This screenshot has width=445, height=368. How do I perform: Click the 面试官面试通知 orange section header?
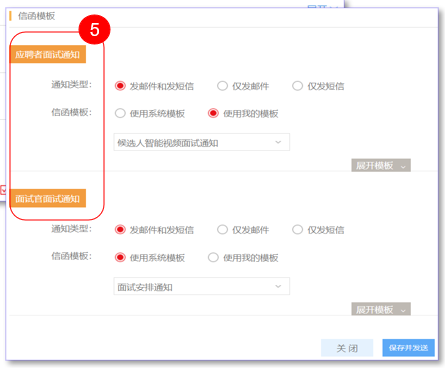48,198
